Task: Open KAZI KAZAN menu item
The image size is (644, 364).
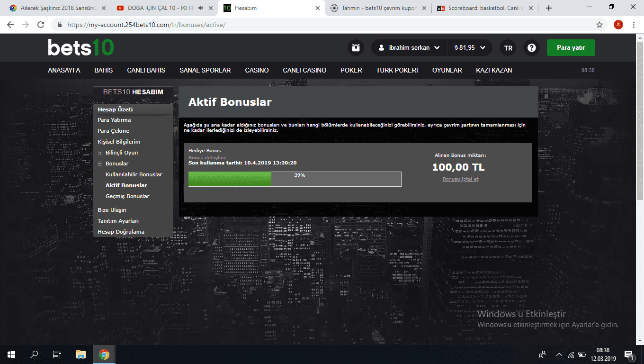Action: pyautogui.click(x=494, y=70)
